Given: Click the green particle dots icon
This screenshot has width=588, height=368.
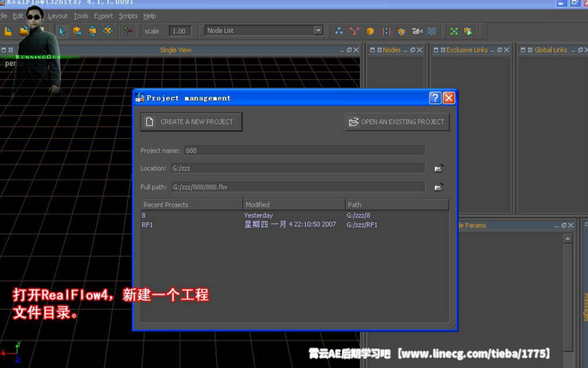Looking at the screenshot, I should (x=454, y=31).
